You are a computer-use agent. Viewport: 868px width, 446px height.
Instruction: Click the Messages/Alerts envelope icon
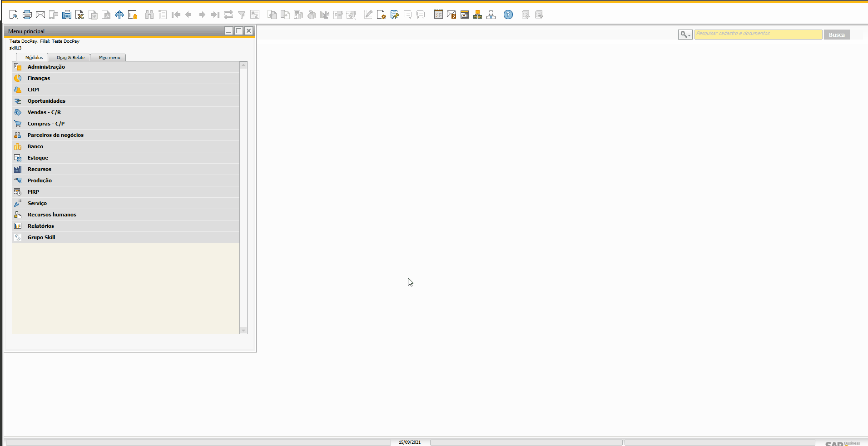point(451,15)
